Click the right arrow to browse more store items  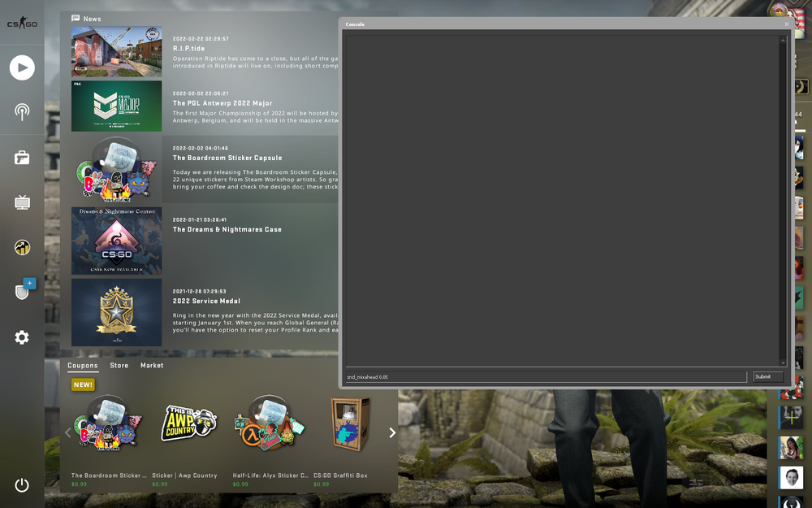click(392, 432)
